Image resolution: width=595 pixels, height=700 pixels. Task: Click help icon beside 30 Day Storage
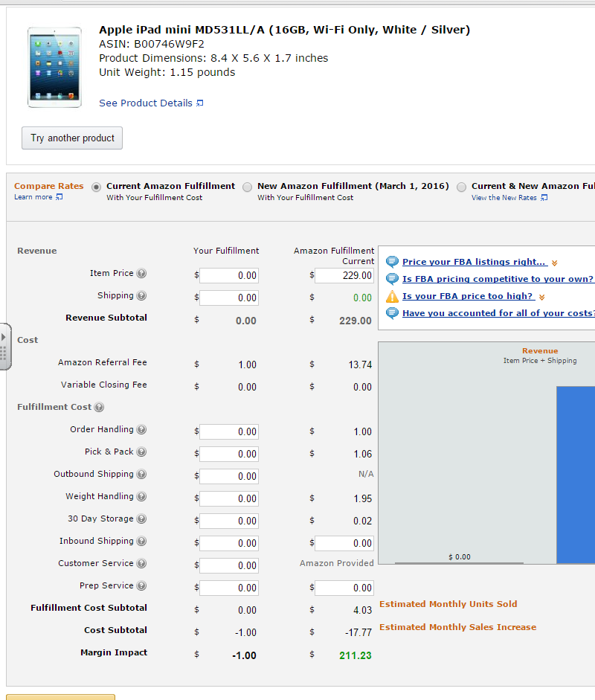click(141, 518)
